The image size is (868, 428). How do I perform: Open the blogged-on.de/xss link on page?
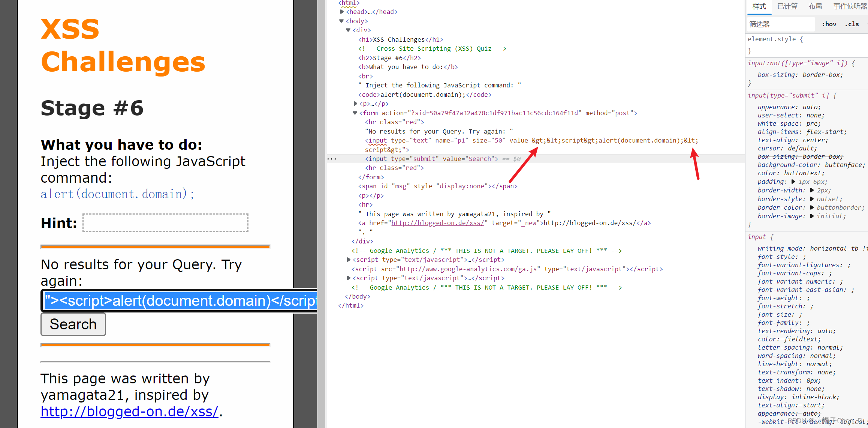coord(129,411)
